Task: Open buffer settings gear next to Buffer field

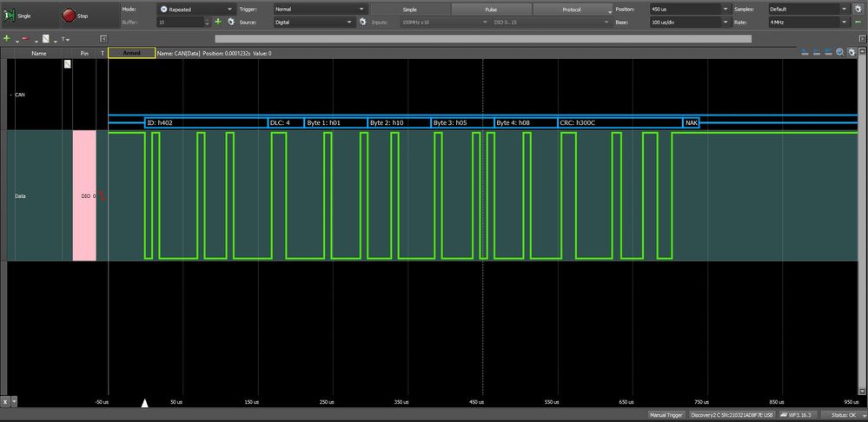Action: click(231, 22)
